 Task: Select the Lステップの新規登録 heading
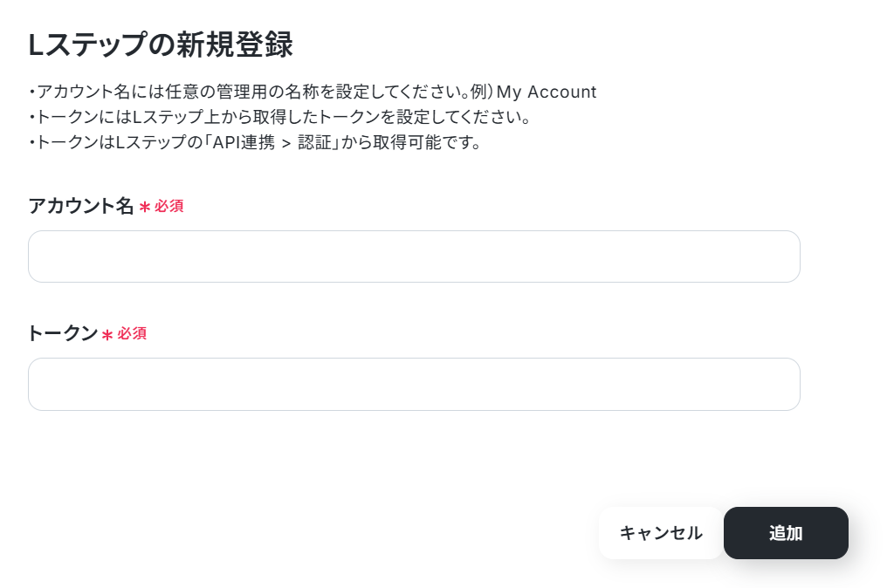tap(161, 44)
